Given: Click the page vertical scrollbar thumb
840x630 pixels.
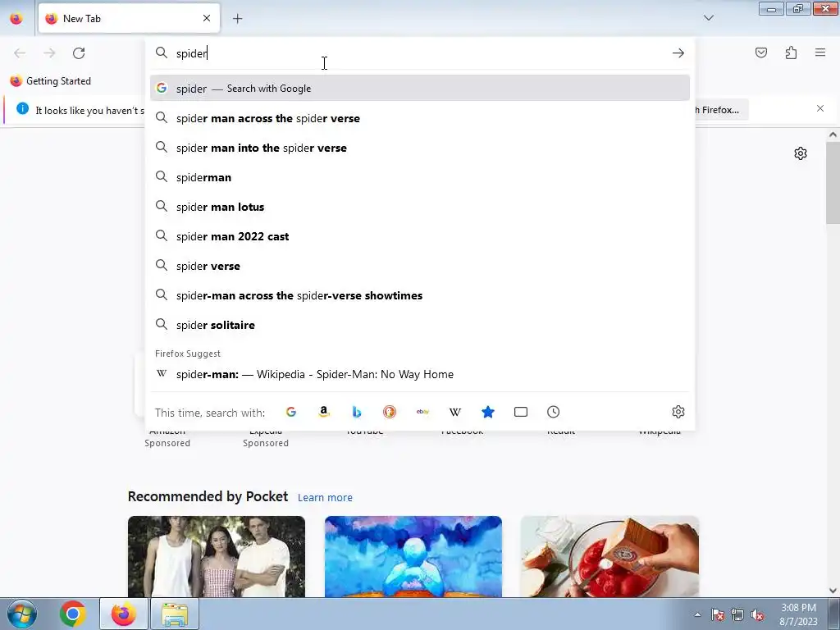Looking at the screenshot, I should pyautogui.click(x=833, y=185).
